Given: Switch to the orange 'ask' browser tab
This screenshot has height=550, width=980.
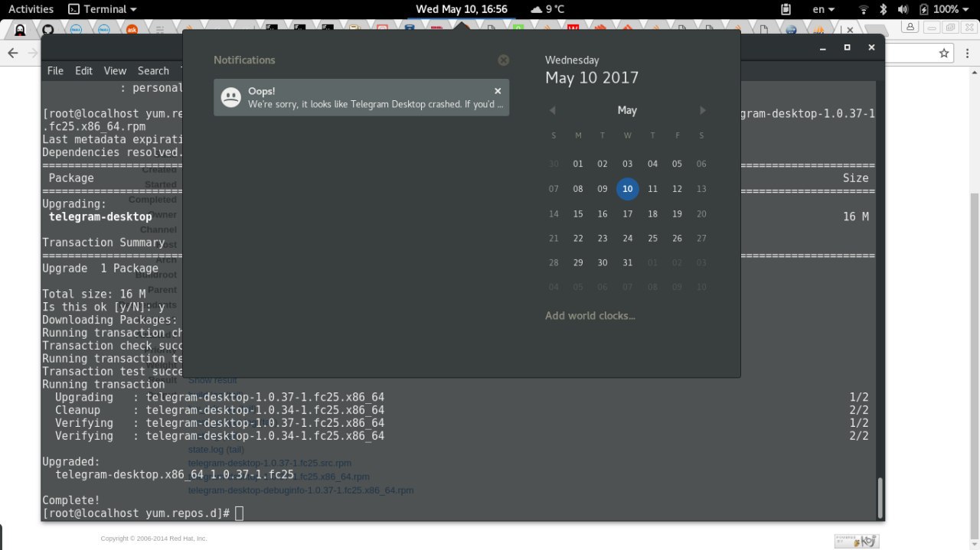Looking at the screenshot, I should click(132, 30).
